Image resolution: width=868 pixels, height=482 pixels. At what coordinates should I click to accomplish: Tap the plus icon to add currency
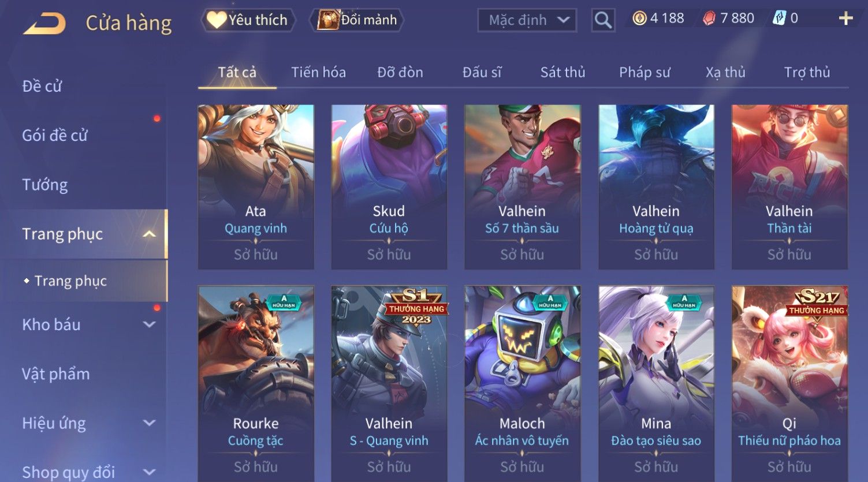click(845, 19)
